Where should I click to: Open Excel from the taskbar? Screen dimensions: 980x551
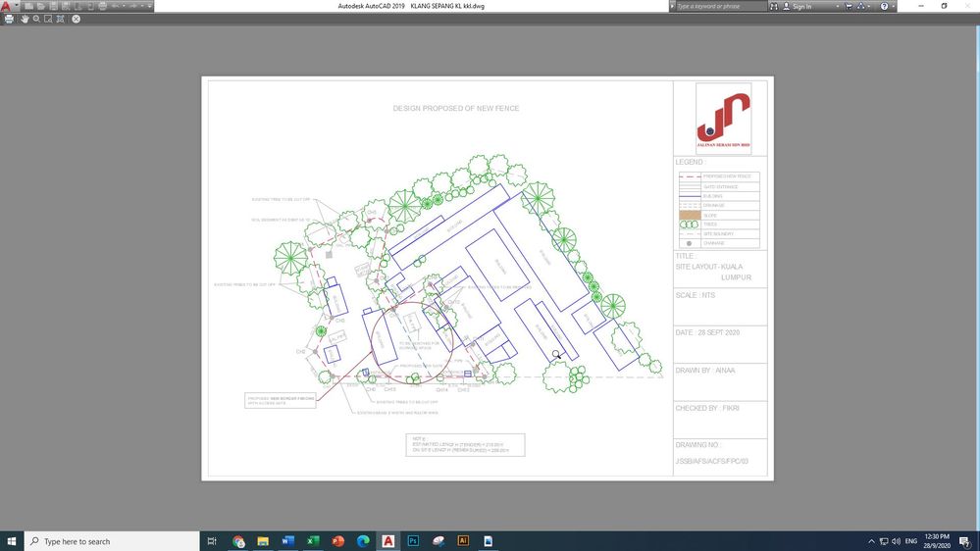(x=313, y=541)
